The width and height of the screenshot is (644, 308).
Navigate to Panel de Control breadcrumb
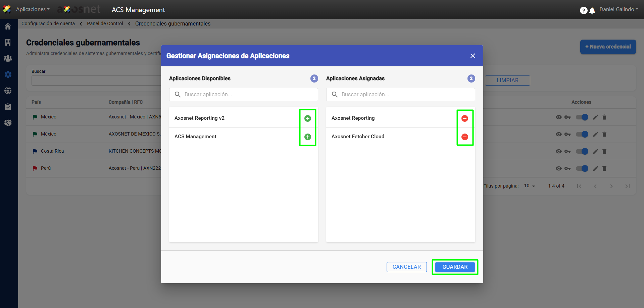click(x=105, y=23)
